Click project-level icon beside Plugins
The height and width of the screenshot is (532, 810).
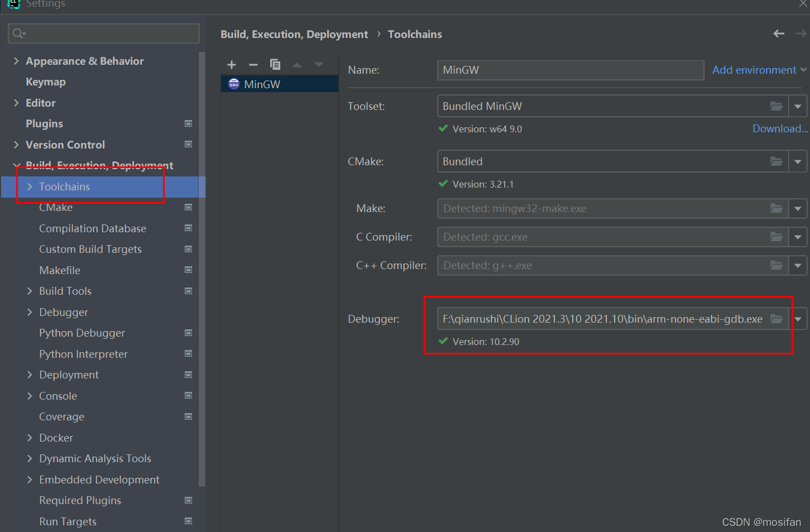189,123
